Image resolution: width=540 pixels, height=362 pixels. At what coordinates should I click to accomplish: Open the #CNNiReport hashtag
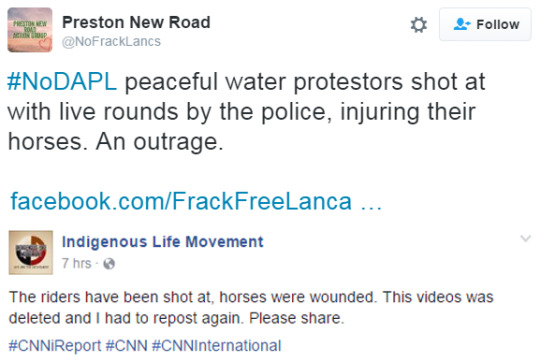point(55,345)
